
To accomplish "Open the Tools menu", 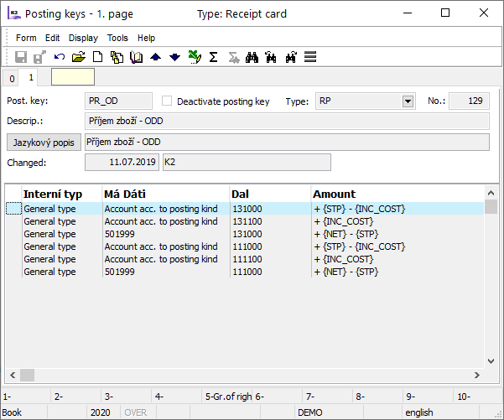I will [117, 38].
